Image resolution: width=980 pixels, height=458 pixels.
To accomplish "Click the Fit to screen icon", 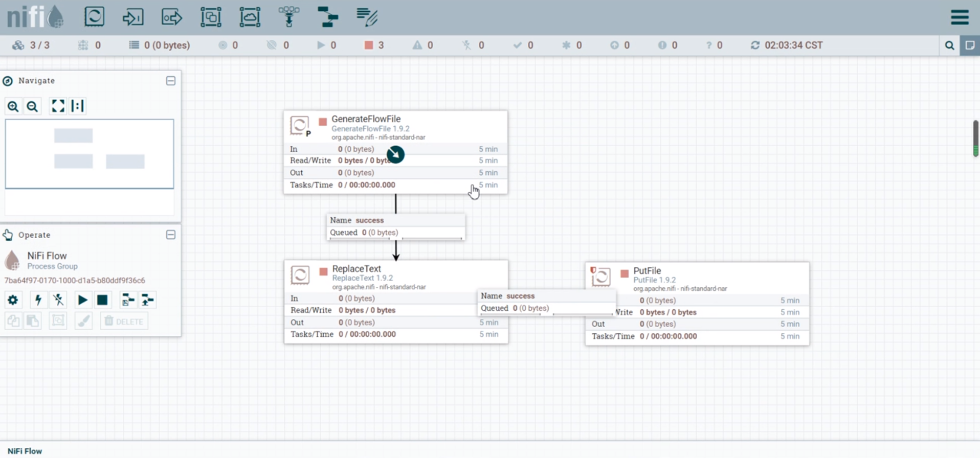I will [x=58, y=106].
